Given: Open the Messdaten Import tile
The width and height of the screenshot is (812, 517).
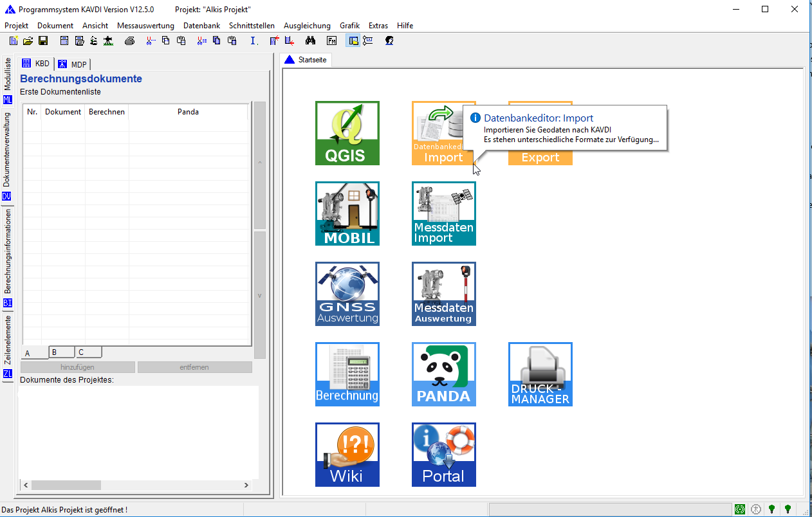Looking at the screenshot, I should tap(443, 213).
